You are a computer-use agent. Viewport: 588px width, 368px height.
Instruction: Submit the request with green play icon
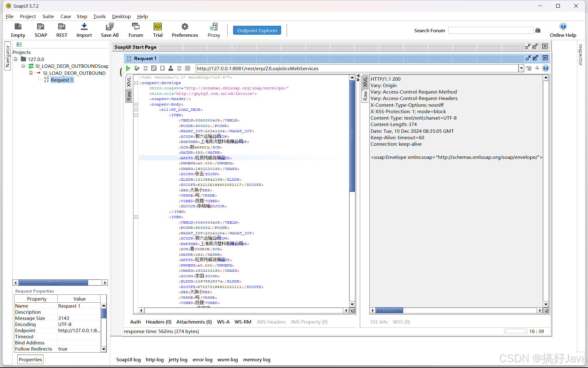pos(128,68)
